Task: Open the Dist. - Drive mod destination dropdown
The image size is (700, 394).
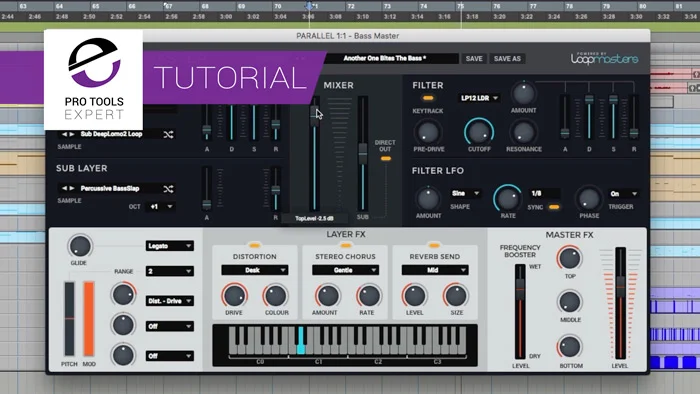Action: coord(170,301)
